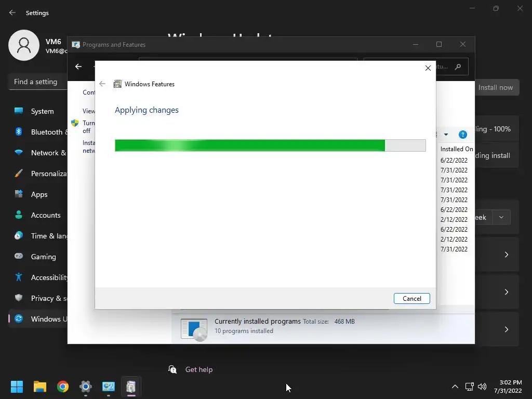Viewport: 532px width, 399px height.
Task: Click the Get help icon
Action: pyautogui.click(x=172, y=369)
